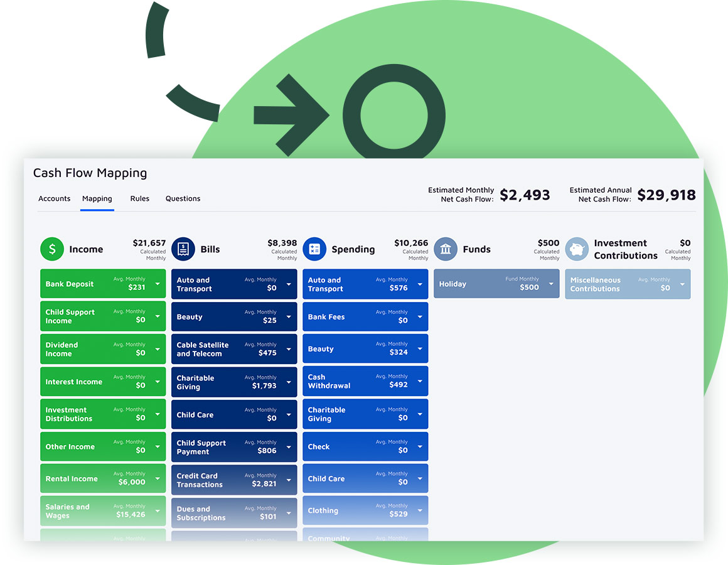Screen dimensions: 728x565
Task: Click the Investment Contributions total $0 in header
Action: pos(685,243)
